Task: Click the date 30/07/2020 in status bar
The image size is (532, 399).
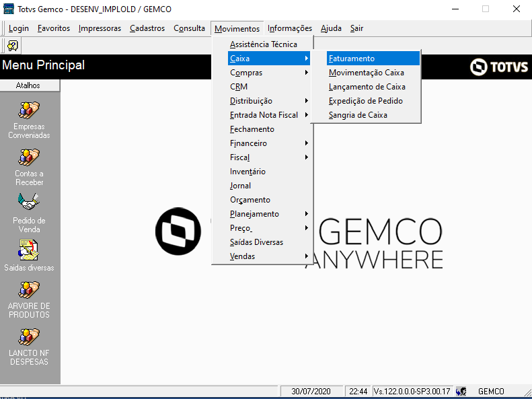Action: click(311, 391)
